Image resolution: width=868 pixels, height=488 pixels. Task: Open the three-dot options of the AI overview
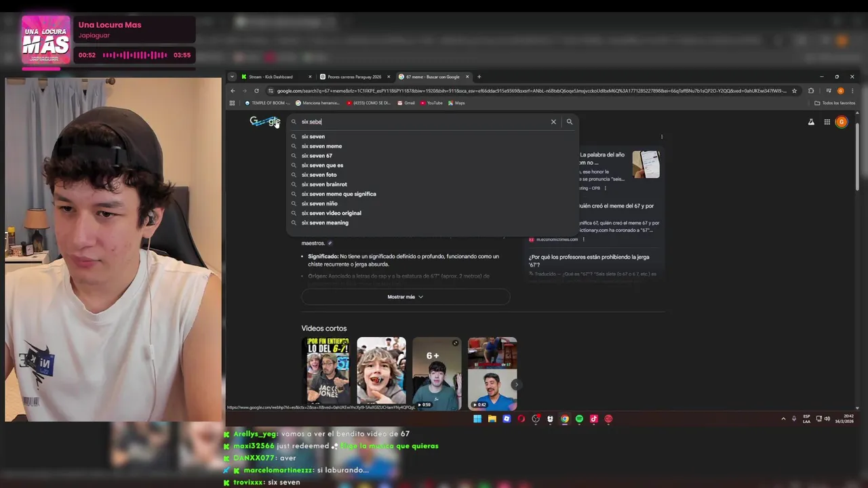pos(662,137)
